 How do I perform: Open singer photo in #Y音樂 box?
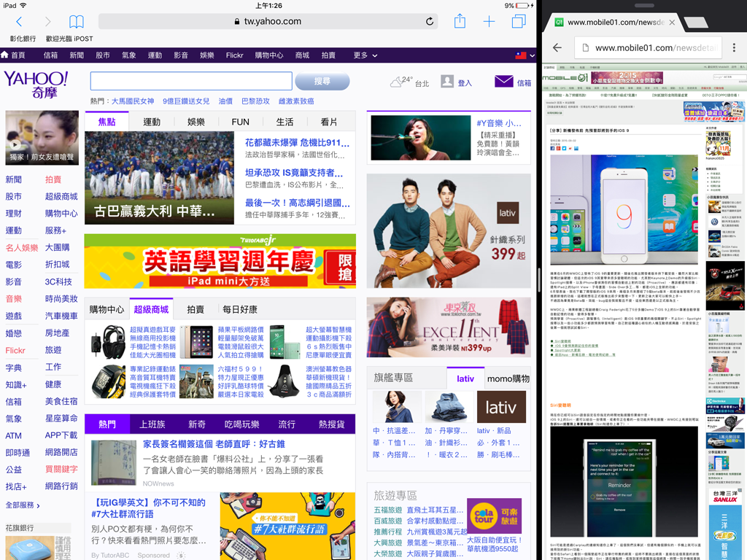[x=421, y=137]
